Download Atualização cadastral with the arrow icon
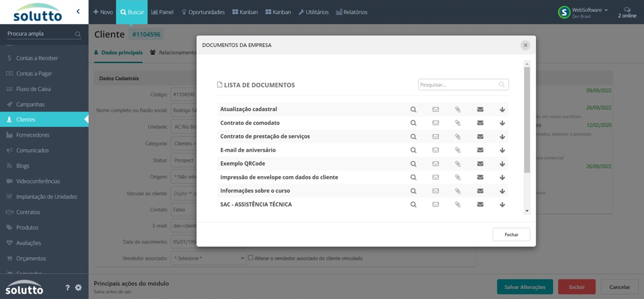The width and height of the screenshot is (644, 299). tap(502, 110)
